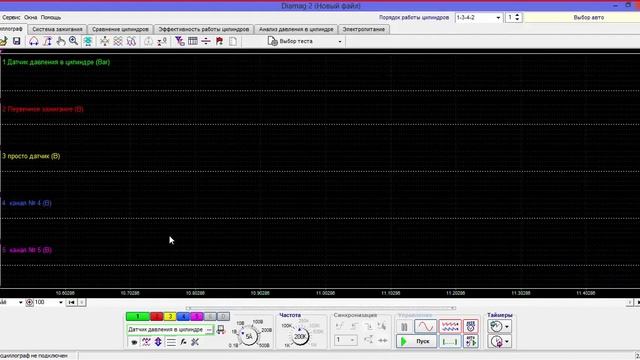The image size is (640, 360).
Task: Open the zoom 100 dropdown arrow
Action: click(x=61, y=302)
